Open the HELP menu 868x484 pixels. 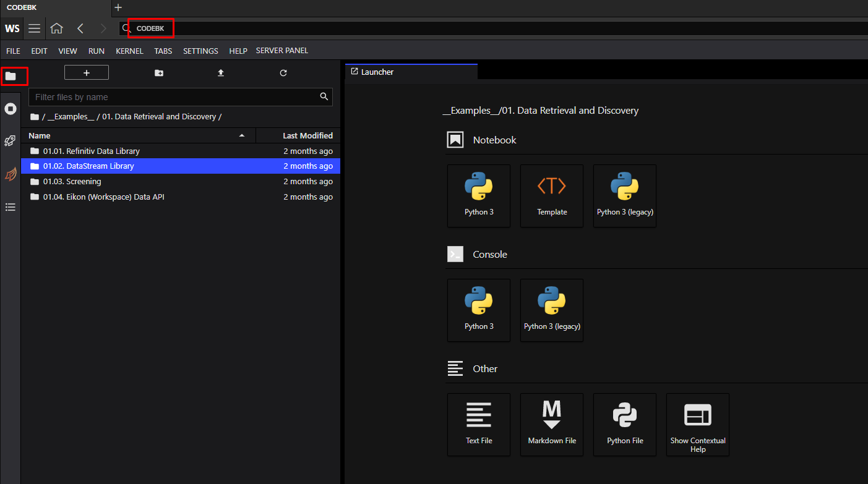coord(238,51)
